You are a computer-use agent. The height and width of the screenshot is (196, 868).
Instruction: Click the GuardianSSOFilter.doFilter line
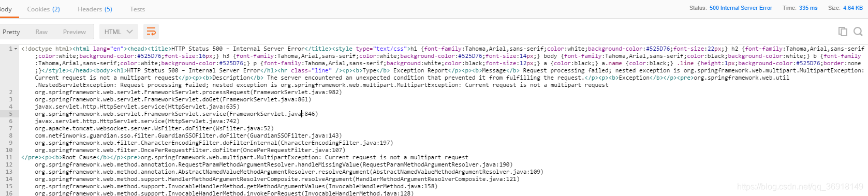[188, 135]
